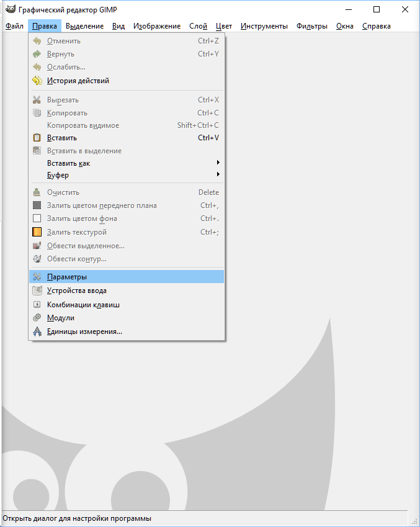Click the input devices icon beside Устройства ввода

[37, 291]
